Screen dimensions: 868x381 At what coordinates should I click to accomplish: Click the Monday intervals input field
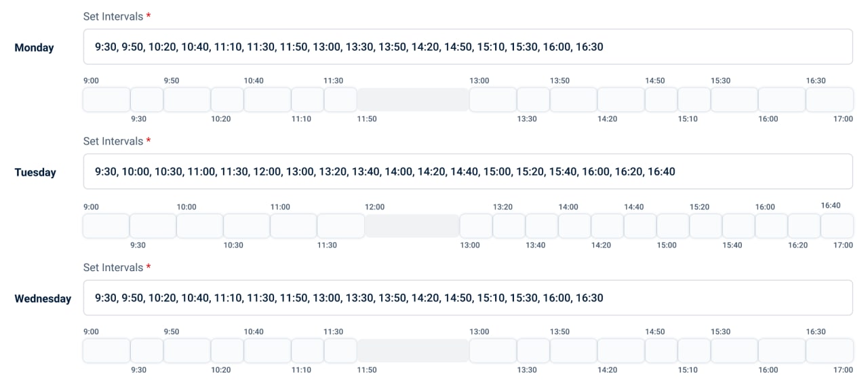pos(468,47)
